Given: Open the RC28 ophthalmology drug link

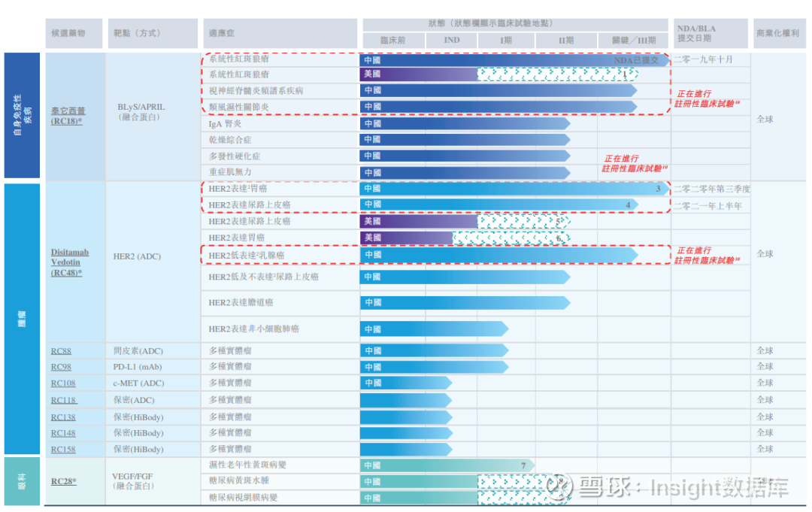Looking at the screenshot, I should point(63,481).
